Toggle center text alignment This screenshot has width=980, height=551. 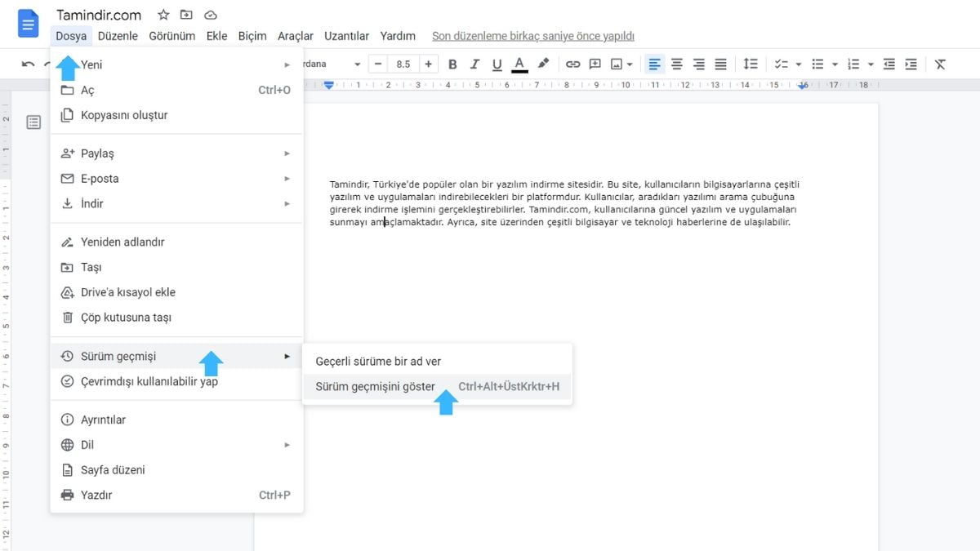coord(677,64)
